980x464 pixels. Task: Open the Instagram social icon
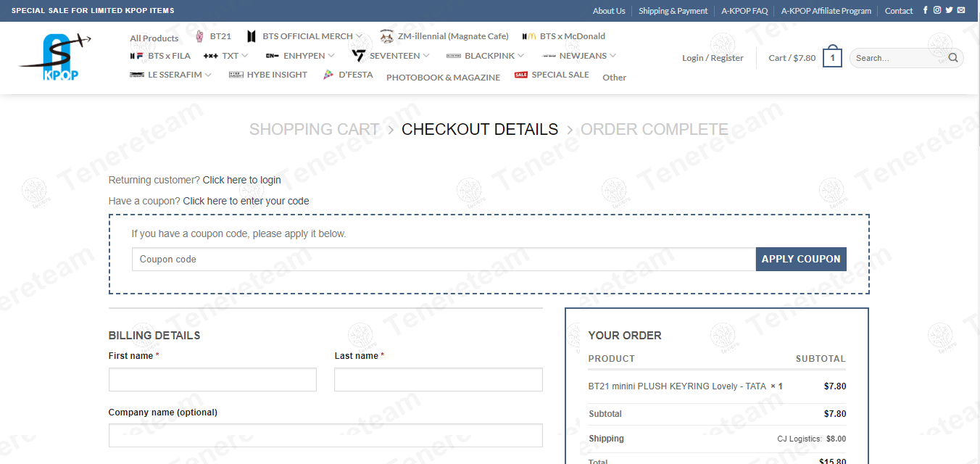pyautogui.click(x=937, y=10)
